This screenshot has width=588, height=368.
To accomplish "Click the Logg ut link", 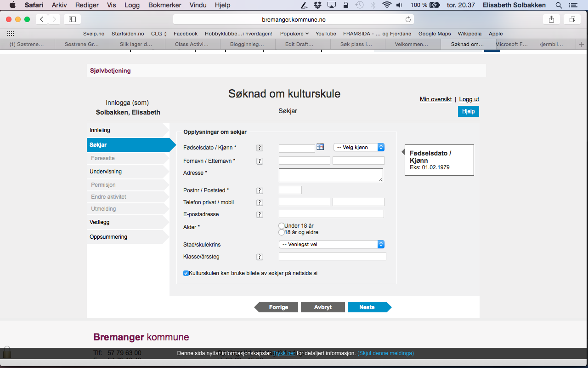I will click(x=469, y=99).
